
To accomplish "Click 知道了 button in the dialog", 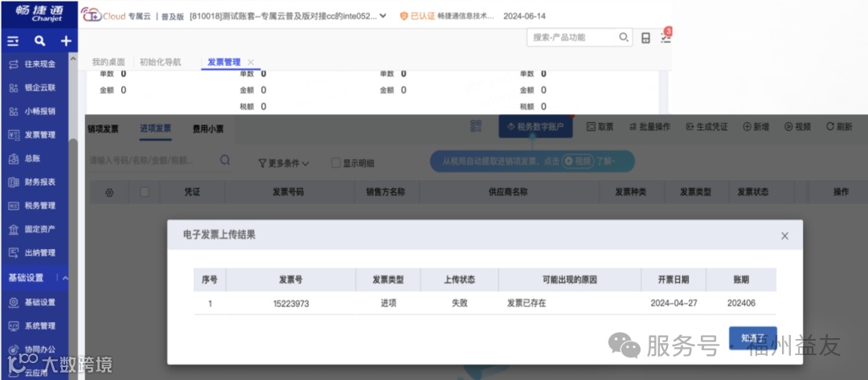I will (753, 338).
